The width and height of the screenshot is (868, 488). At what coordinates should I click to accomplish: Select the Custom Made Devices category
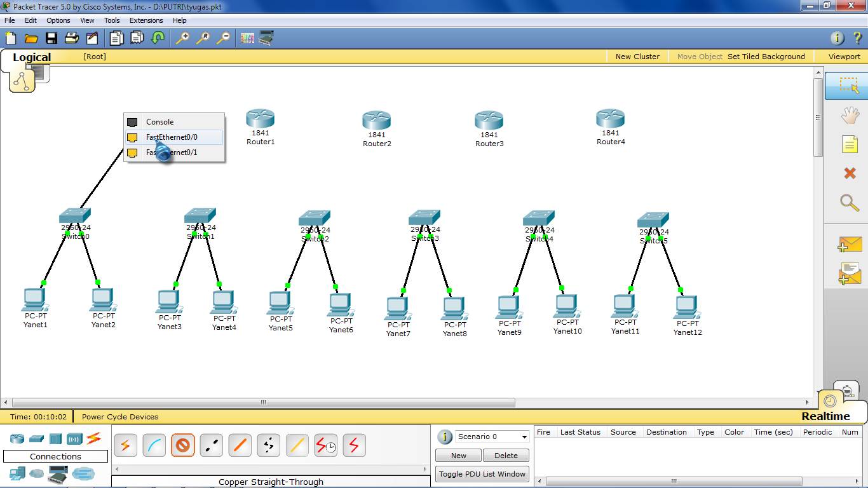pos(58,474)
